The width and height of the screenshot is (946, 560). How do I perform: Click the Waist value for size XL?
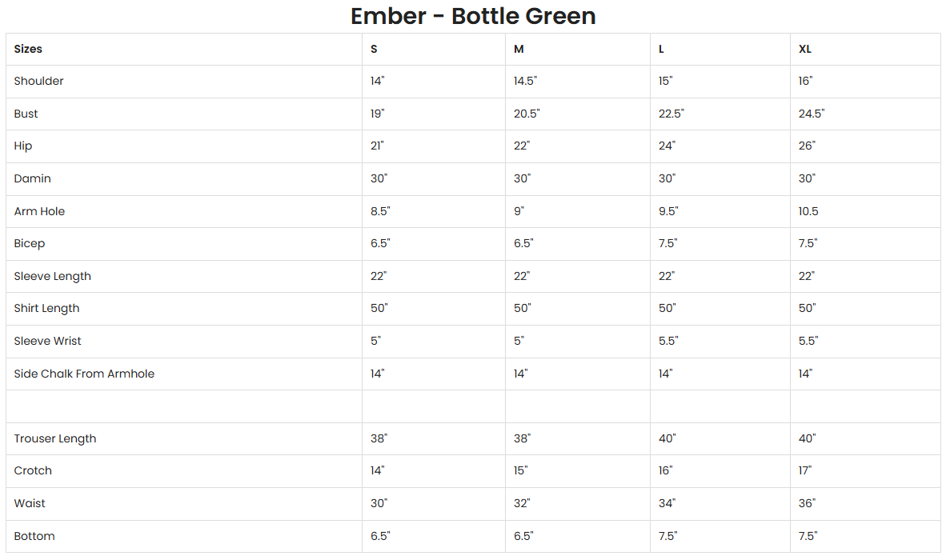click(807, 503)
